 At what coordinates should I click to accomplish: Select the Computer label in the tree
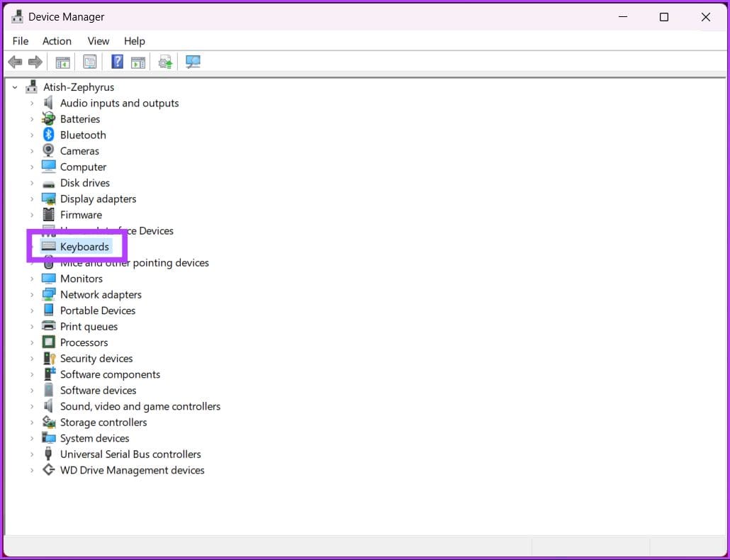84,167
